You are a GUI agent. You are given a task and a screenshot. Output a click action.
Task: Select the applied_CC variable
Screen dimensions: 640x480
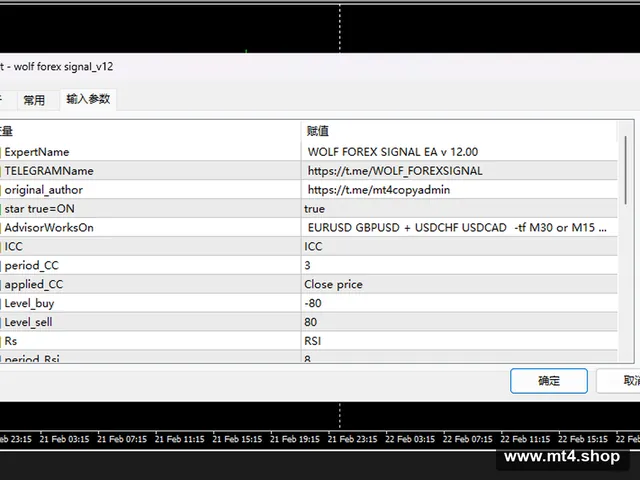tap(34, 284)
